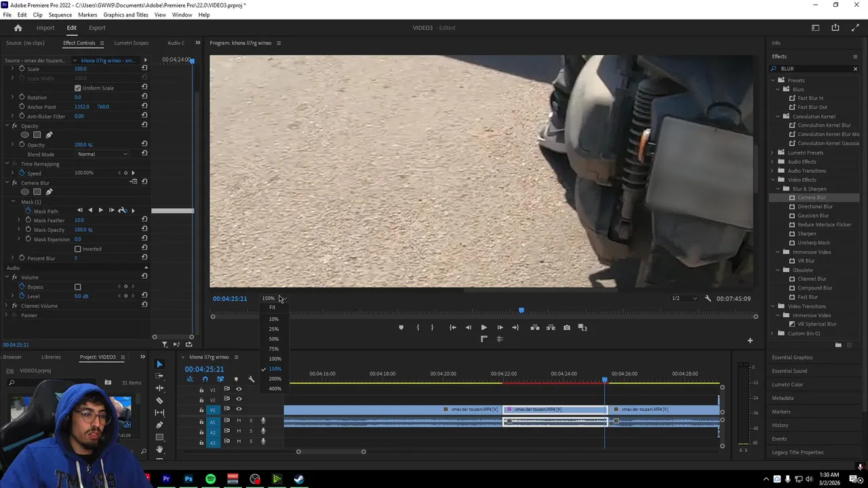The image size is (868, 488).
Task: Draw an ellipse mask under Camera Blur
Action: (x=25, y=192)
